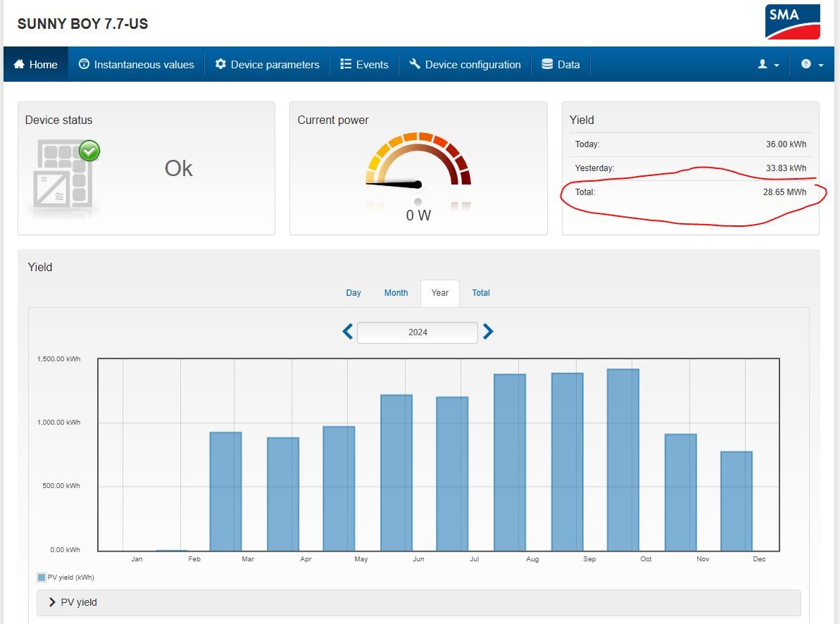840x624 pixels.
Task: Click the October yield bar
Action: point(623,460)
